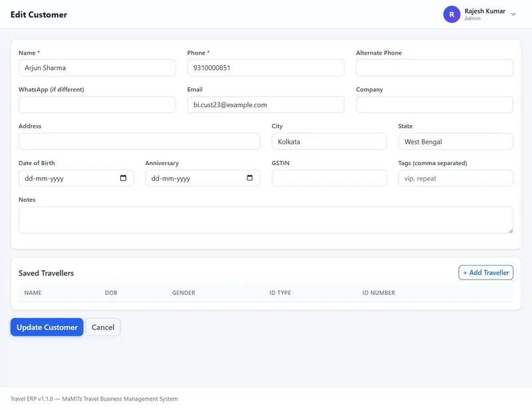Open the Anniversary calendar picker icon
Image resolution: width=532 pixels, height=410 pixels.
[x=250, y=178]
